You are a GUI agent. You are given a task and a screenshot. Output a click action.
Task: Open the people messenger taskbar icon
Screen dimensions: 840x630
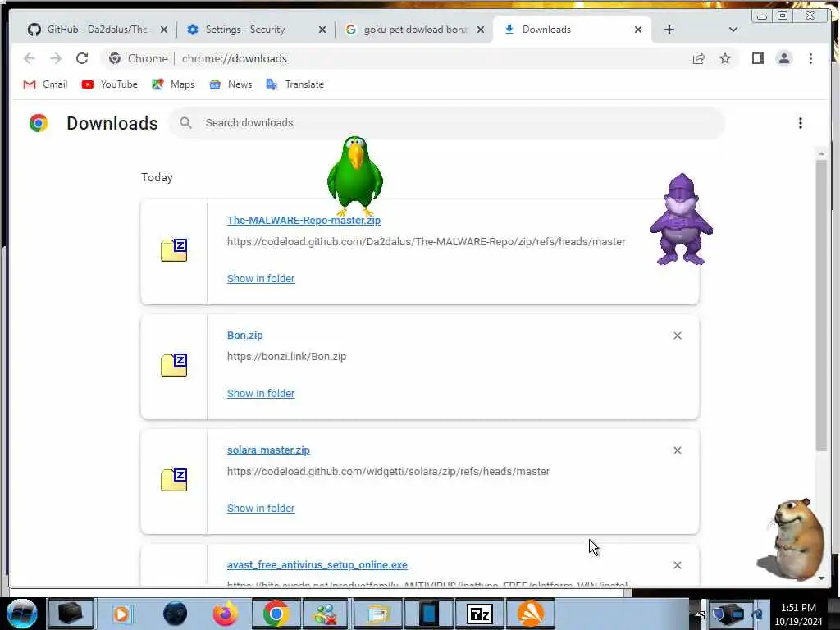click(326, 614)
